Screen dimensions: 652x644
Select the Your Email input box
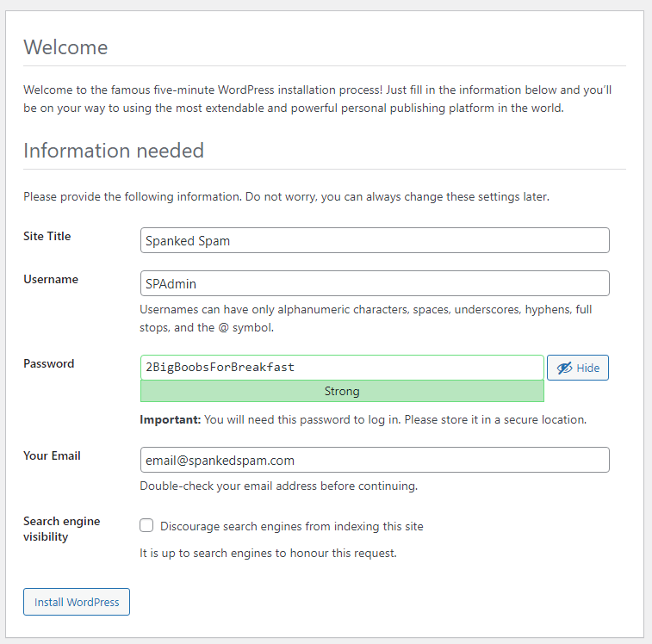(x=375, y=460)
